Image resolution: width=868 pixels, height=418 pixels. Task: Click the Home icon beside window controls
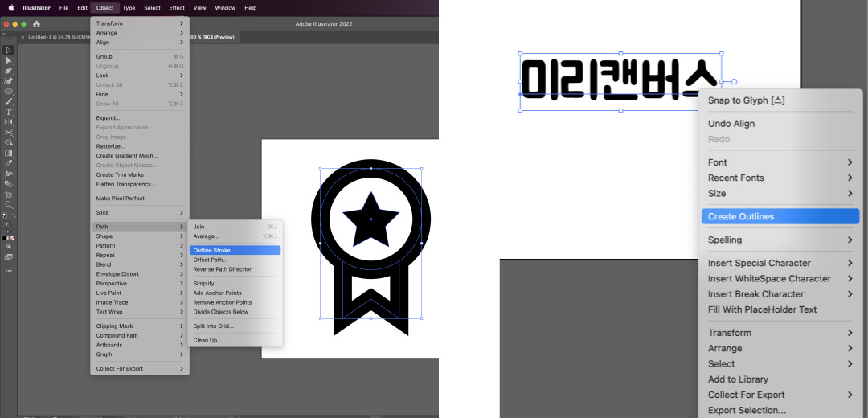coord(36,24)
